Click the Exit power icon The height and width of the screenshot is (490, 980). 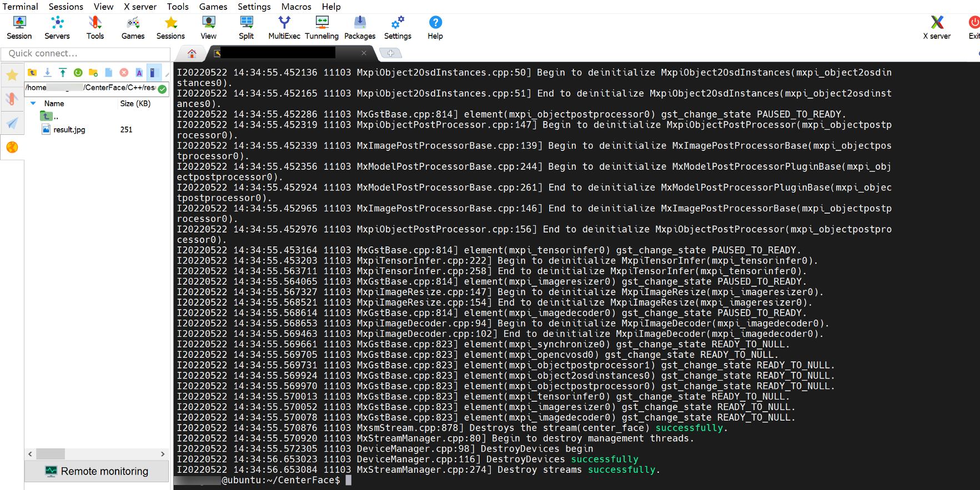pos(974,28)
